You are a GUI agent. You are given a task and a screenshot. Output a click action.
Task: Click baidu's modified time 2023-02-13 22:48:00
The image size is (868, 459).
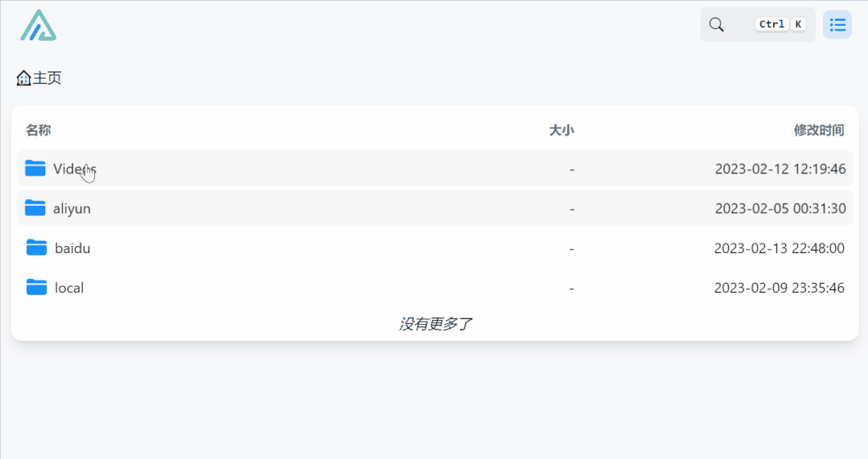779,248
